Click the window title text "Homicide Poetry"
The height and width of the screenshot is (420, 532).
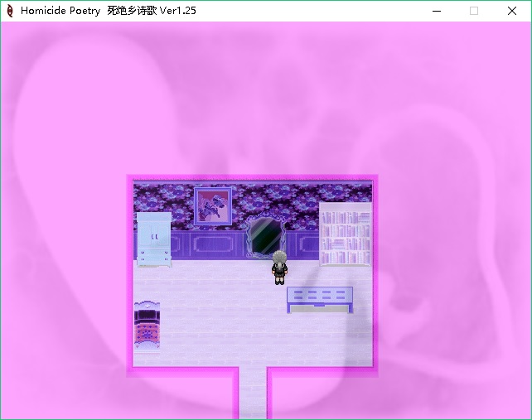point(60,11)
